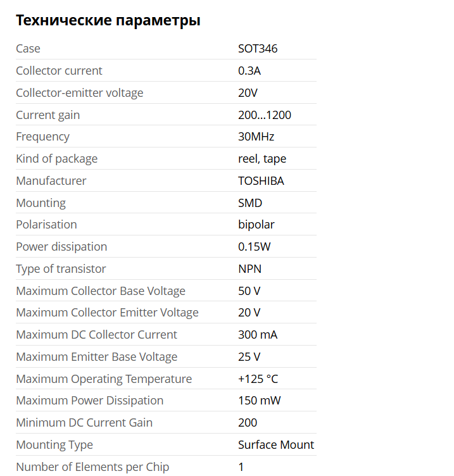Select the Collector current label
Image resolution: width=454 pixels, height=476 pixels.
pos(59,71)
